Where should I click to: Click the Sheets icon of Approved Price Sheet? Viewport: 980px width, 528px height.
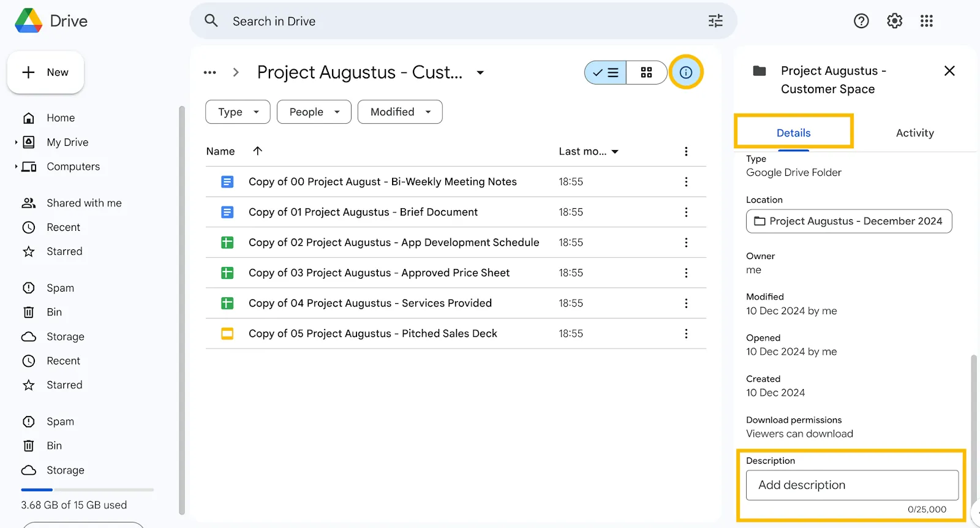click(227, 273)
